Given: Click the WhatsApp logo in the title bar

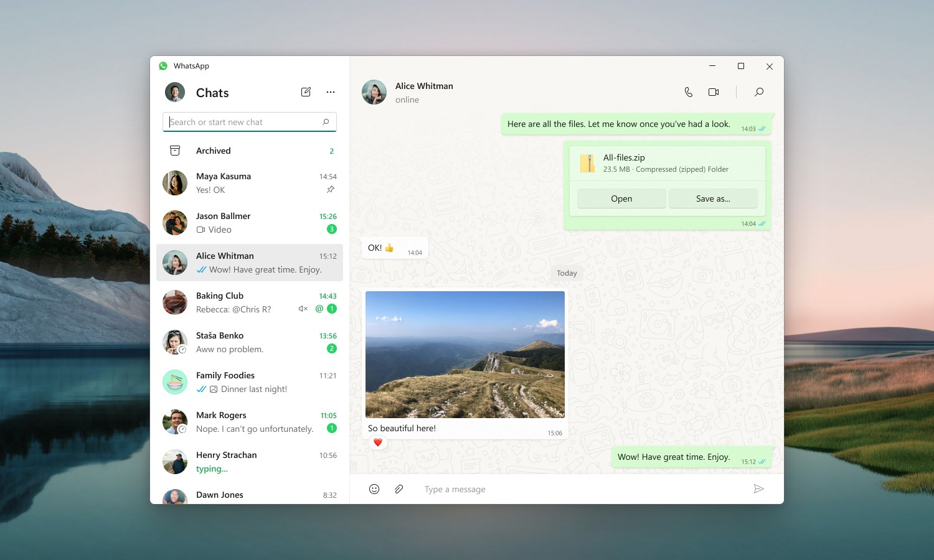Looking at the screenshot, I should pos(163,66).
